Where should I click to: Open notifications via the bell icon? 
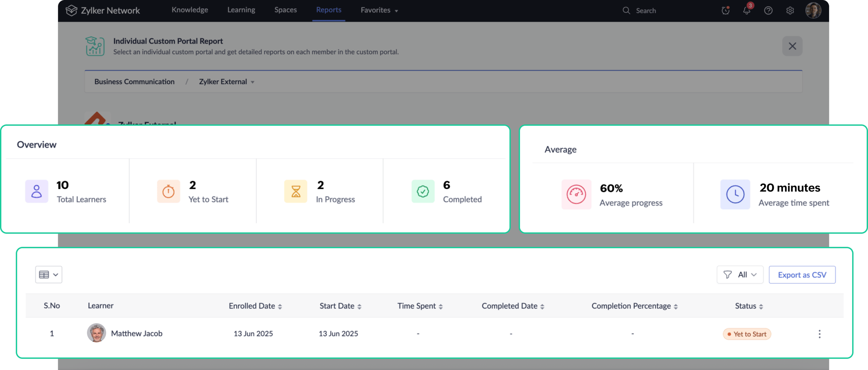[x=747, y=11]
